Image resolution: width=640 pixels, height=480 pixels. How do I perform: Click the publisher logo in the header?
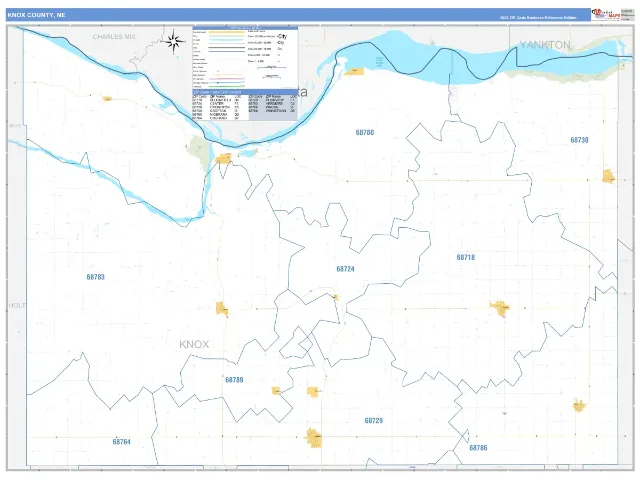point(606,15)
